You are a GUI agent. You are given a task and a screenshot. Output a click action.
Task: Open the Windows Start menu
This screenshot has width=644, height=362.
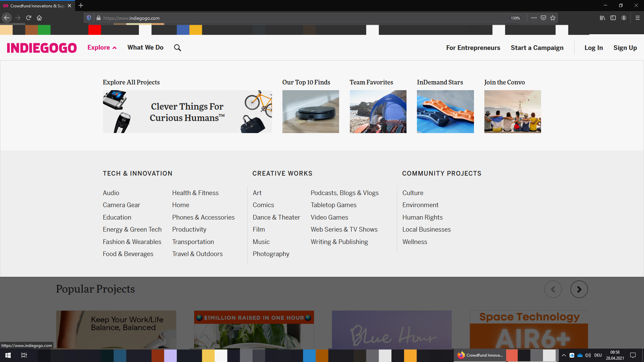(x=8, y=355)
